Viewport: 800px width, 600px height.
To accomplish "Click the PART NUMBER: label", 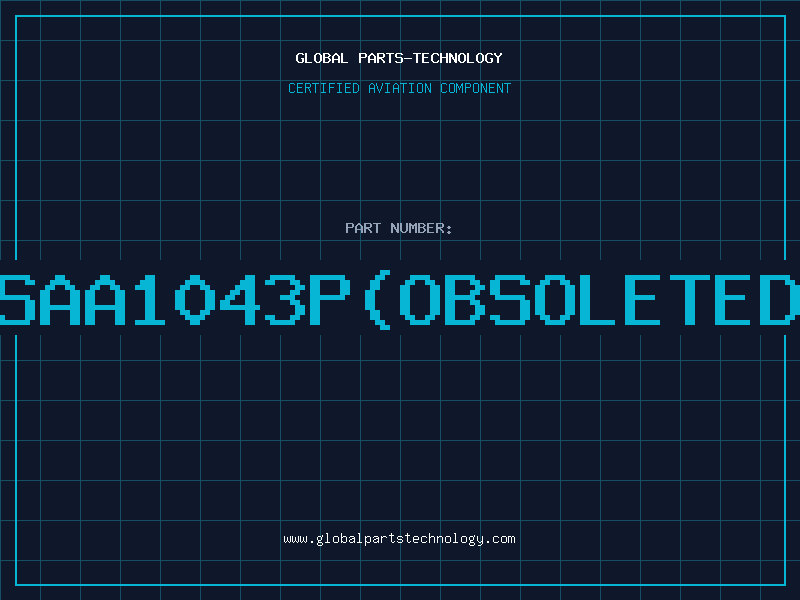I will point(399,228).
